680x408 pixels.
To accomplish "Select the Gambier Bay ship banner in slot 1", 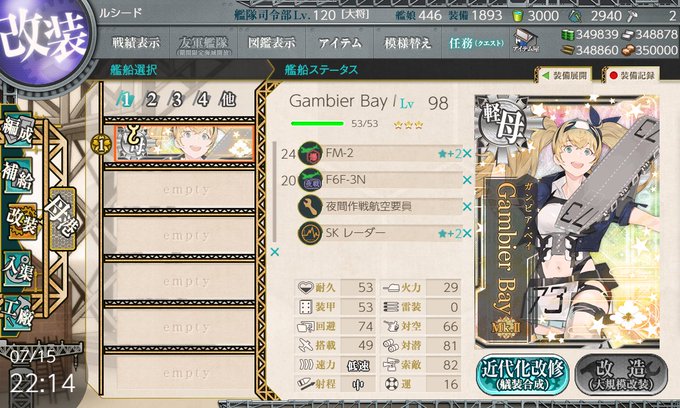I will pos(184,144).
